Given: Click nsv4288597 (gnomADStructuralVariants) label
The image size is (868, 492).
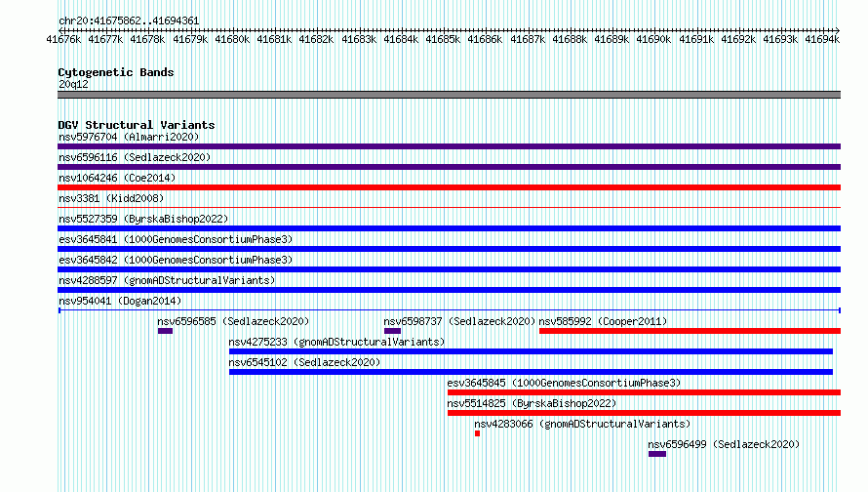Looking at the screenshot, I should [167, 280].
